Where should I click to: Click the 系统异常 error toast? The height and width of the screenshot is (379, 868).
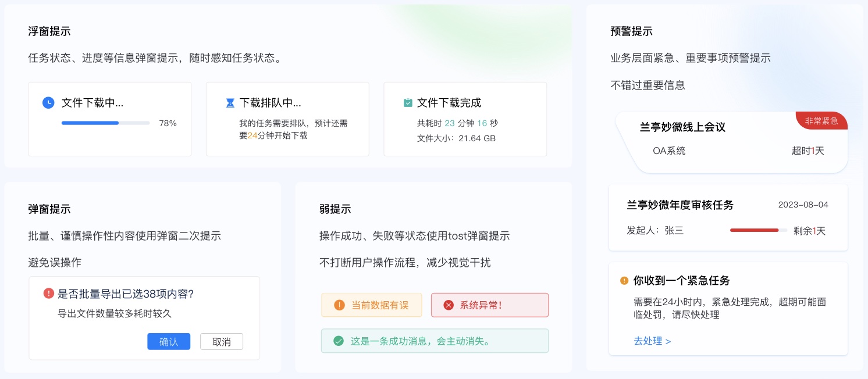click(x=490, y=305)
